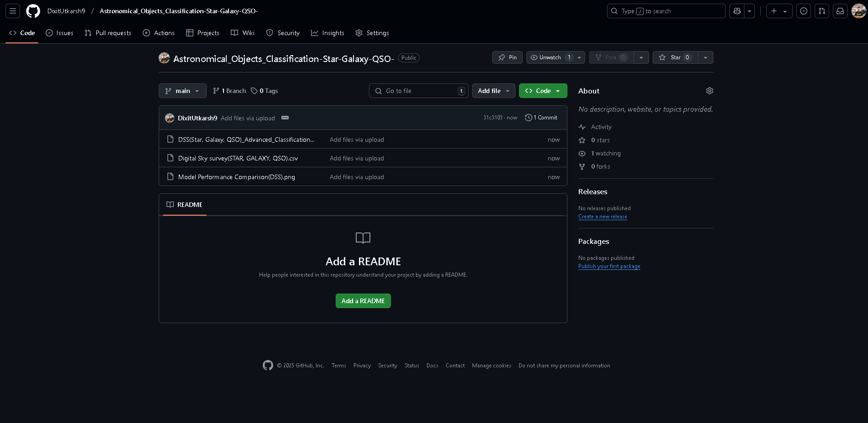Open Model Performance Comparison(DSS).png file

(237, 177)
